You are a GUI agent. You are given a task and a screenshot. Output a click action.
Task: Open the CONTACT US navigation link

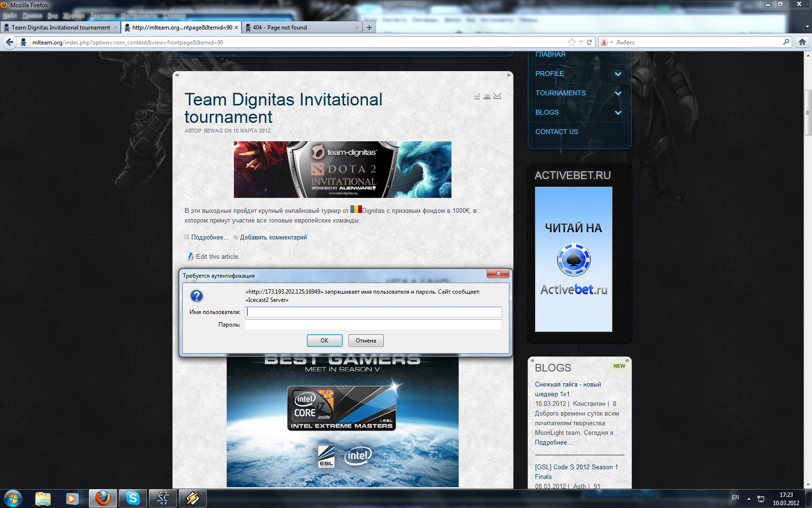(x=557, y=132)
